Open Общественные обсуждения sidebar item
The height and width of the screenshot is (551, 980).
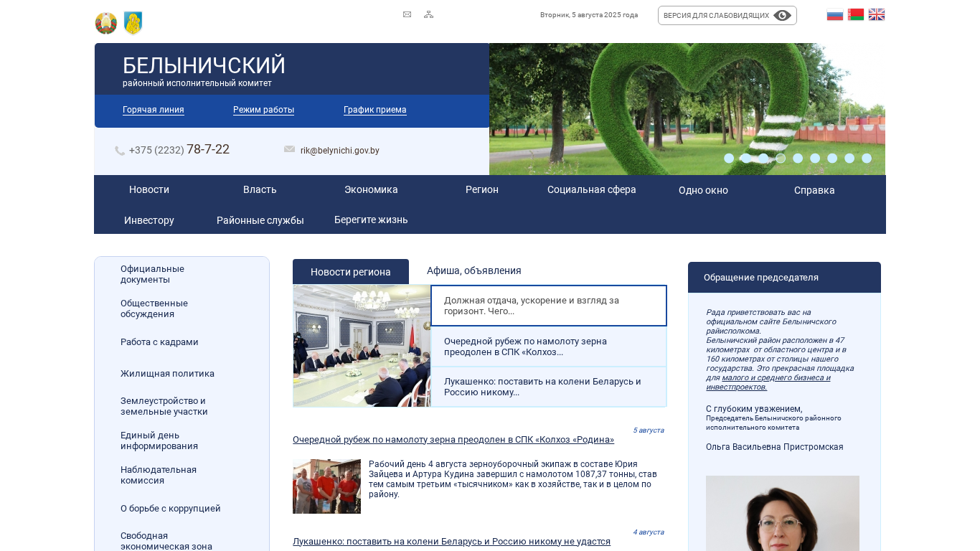point(154,309)
